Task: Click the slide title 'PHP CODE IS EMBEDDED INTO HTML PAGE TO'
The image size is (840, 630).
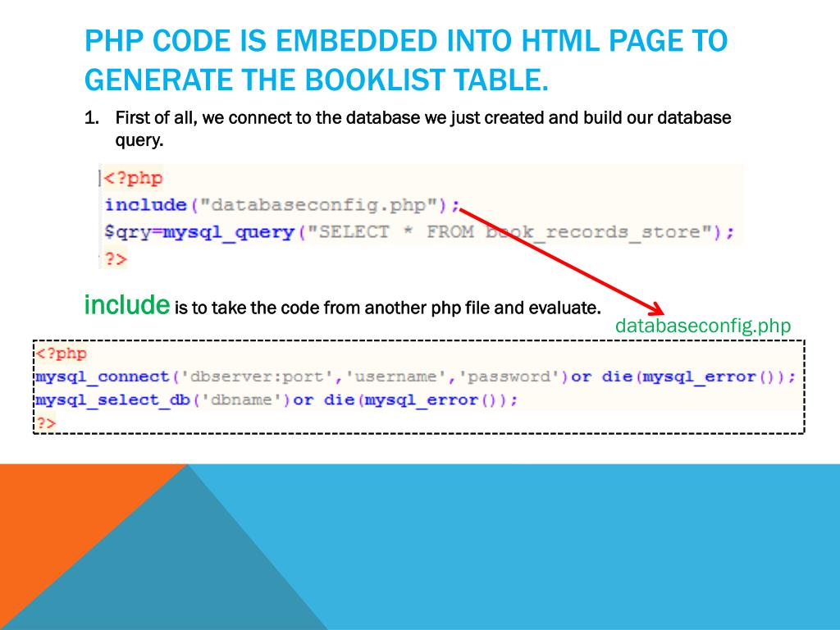Action: [406, 41]
